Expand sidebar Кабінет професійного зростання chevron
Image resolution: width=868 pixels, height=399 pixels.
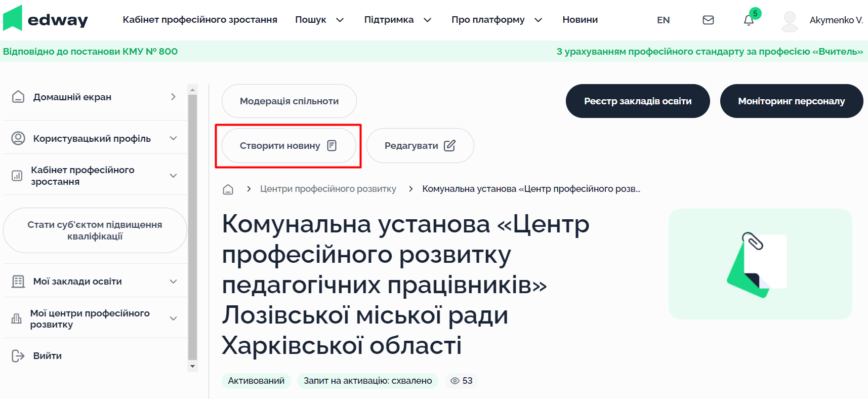click(173, 176)
